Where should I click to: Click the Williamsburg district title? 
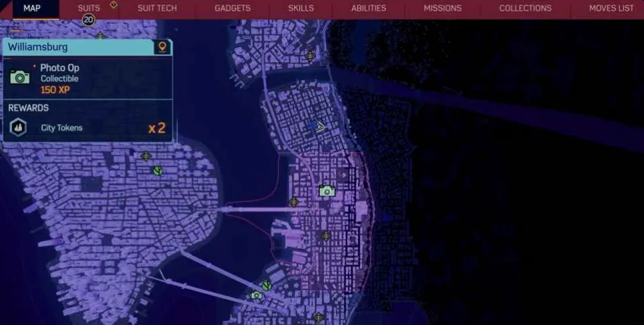tap(38, 47)
